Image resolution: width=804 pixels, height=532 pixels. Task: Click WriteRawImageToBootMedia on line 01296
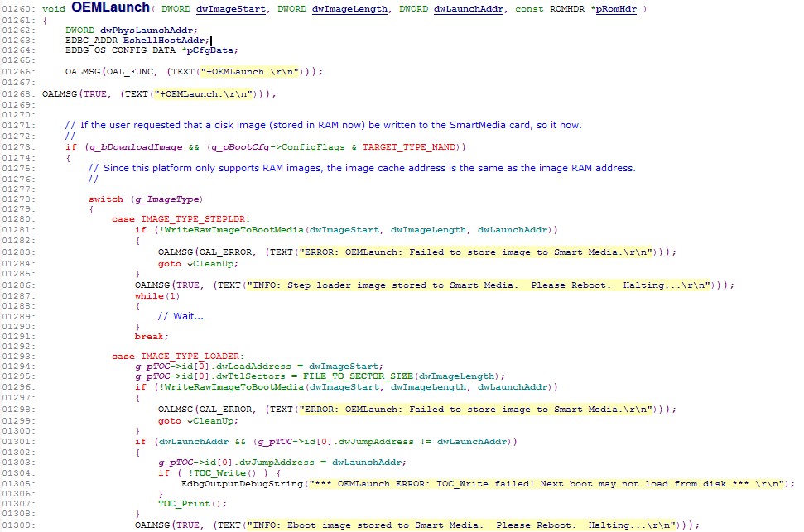coord(233,387)
